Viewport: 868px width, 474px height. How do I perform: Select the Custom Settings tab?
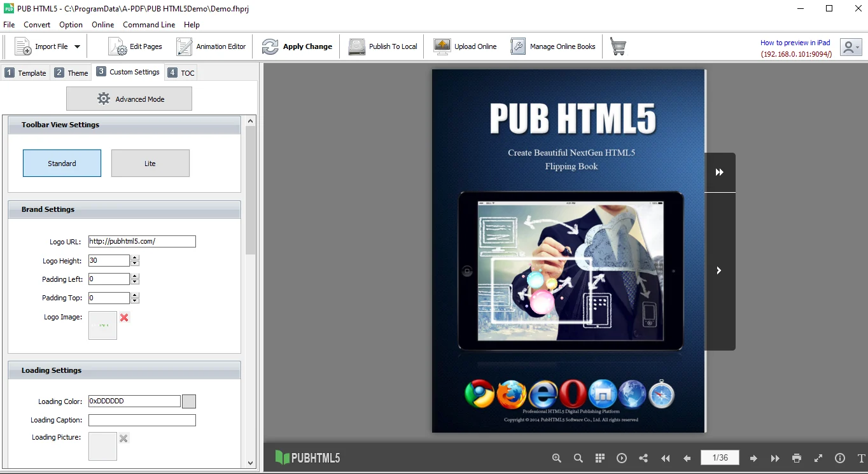(x=128, y=72)
